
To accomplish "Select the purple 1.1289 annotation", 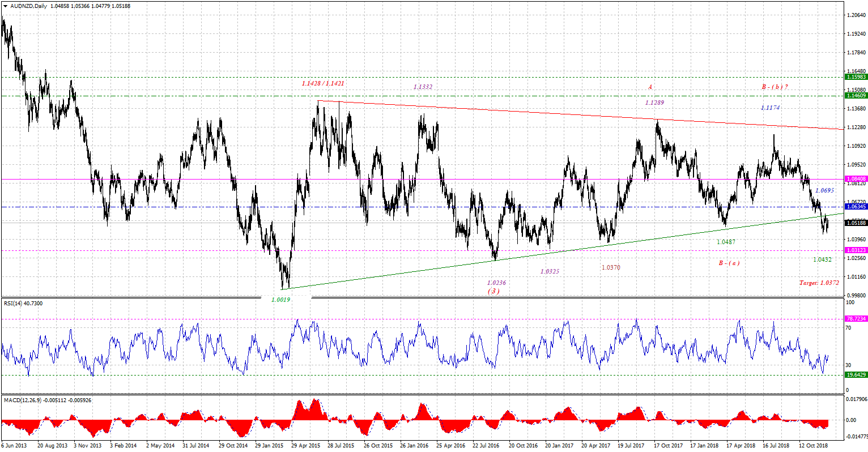I will click(654, 103).
